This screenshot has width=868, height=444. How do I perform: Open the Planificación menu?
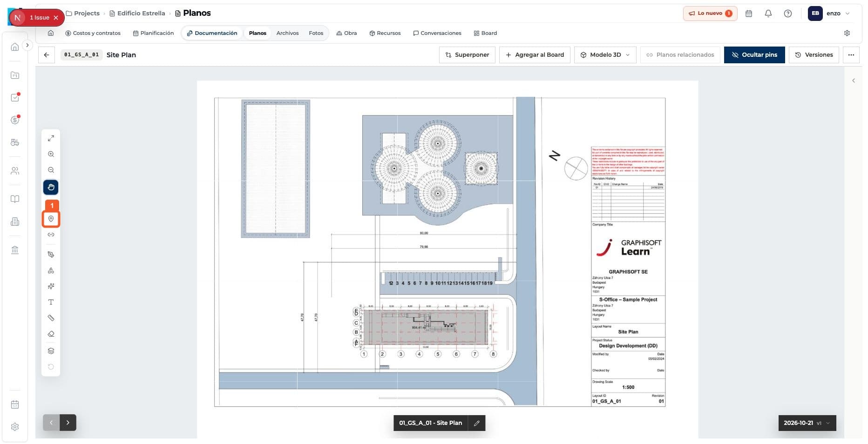153,33
